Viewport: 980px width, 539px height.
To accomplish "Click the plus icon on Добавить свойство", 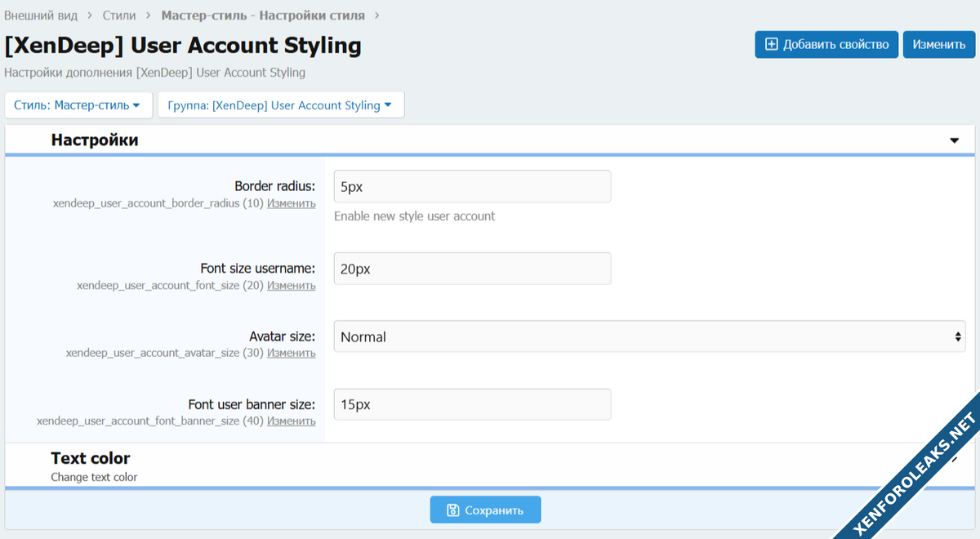I will pyautogui.click(x=771, y=45).
